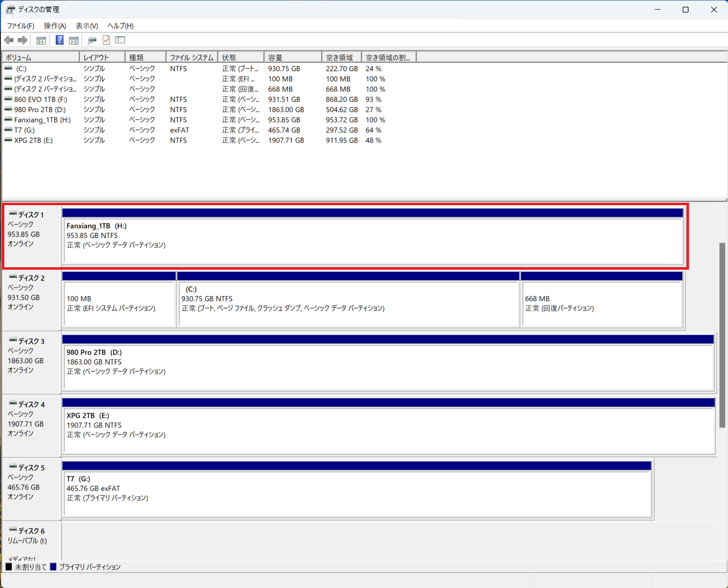Click the ディスク 1 disk icon
This screenshot has height=588, width=728.
tap(13, 214)
